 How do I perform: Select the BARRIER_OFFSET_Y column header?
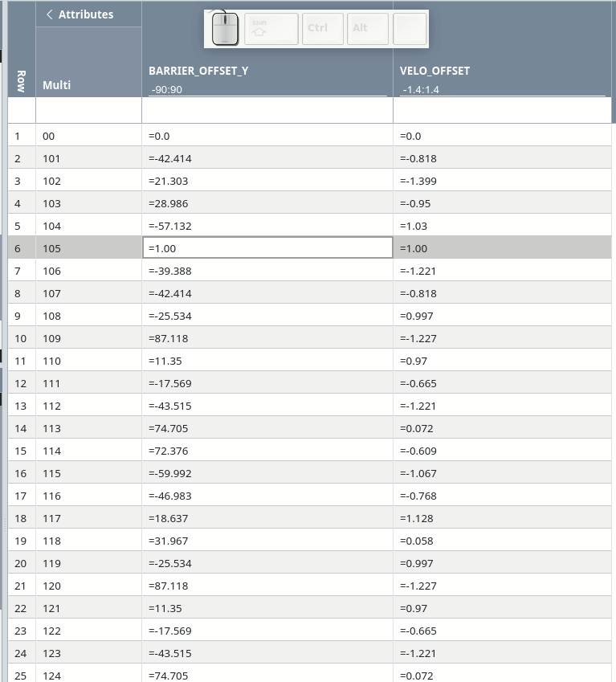[198, 71]
